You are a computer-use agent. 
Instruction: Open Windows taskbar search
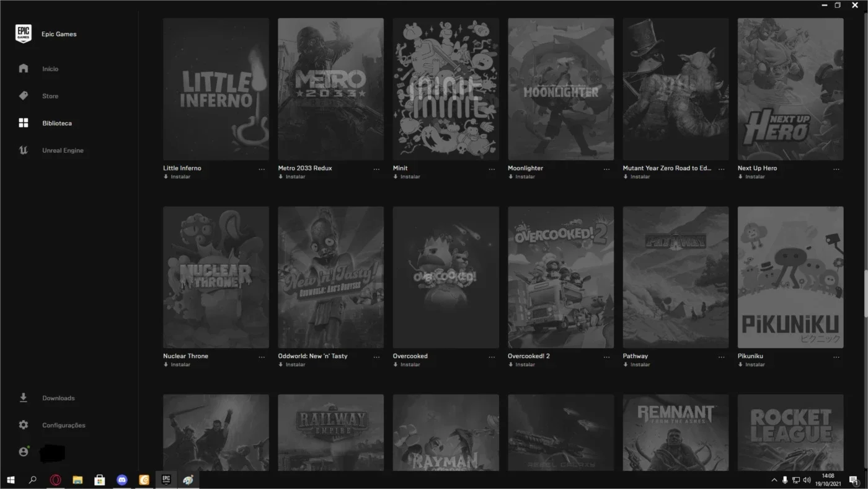point(33,480)
